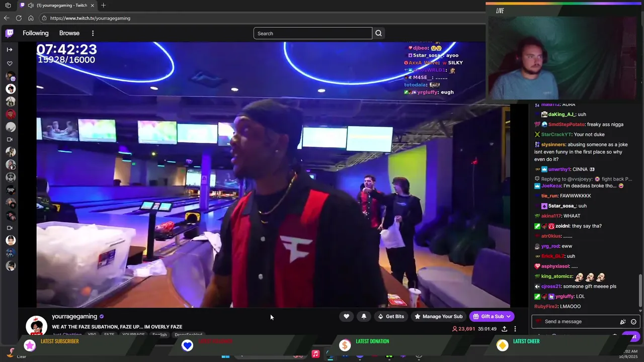Click the stream title WE AT THE FAZE SUBATHON
The width and height of the screenshot is (644, 362).
tap(117, 327)
